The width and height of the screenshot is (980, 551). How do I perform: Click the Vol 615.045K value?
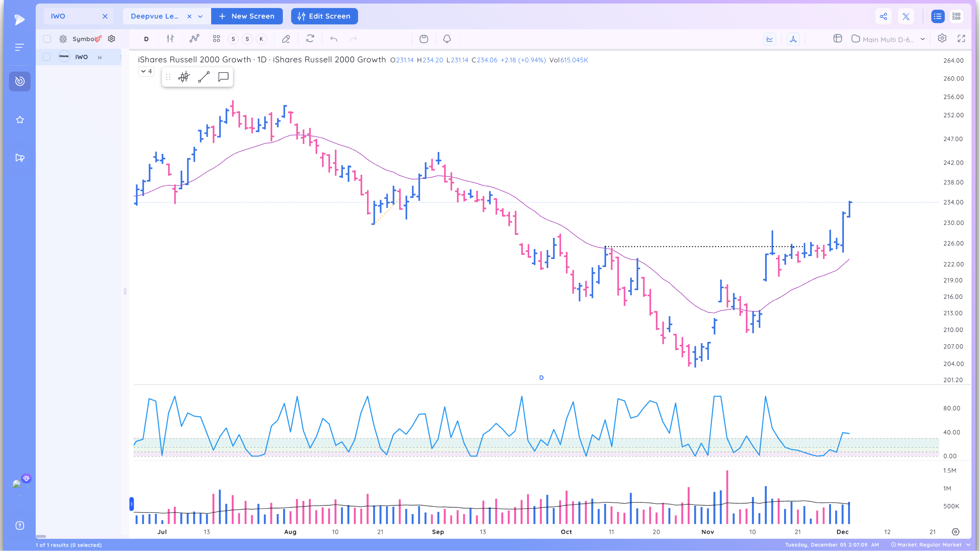569,60
